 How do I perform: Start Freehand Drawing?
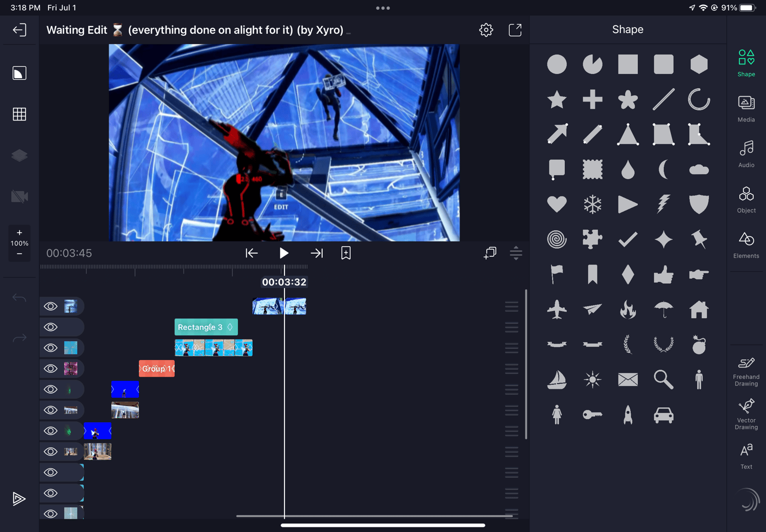tap(746, 372)
